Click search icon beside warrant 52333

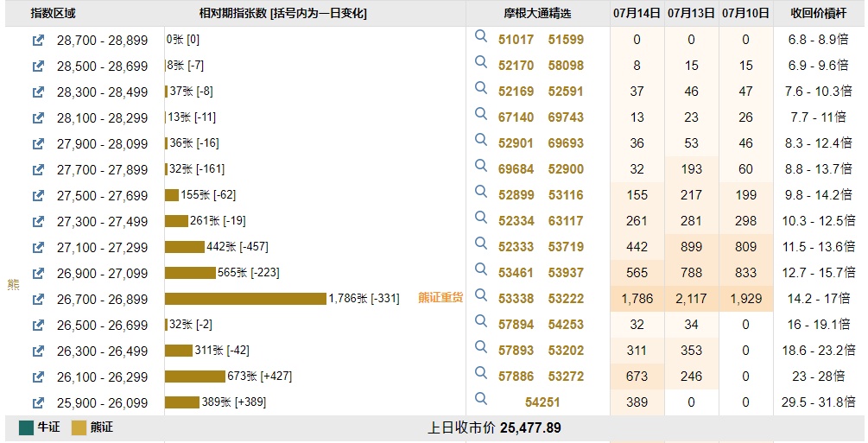coord(481,244)
